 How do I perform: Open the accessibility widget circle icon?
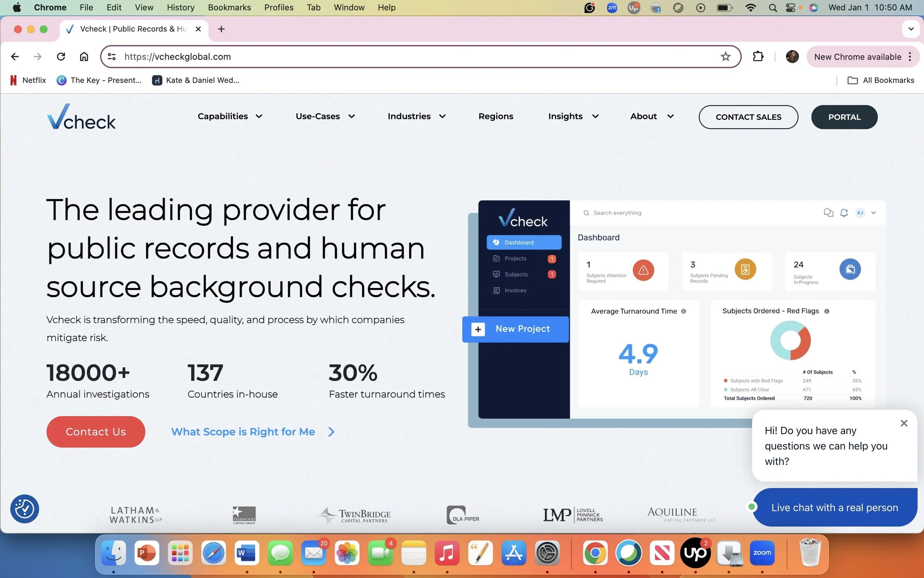[x=24, y=508]
